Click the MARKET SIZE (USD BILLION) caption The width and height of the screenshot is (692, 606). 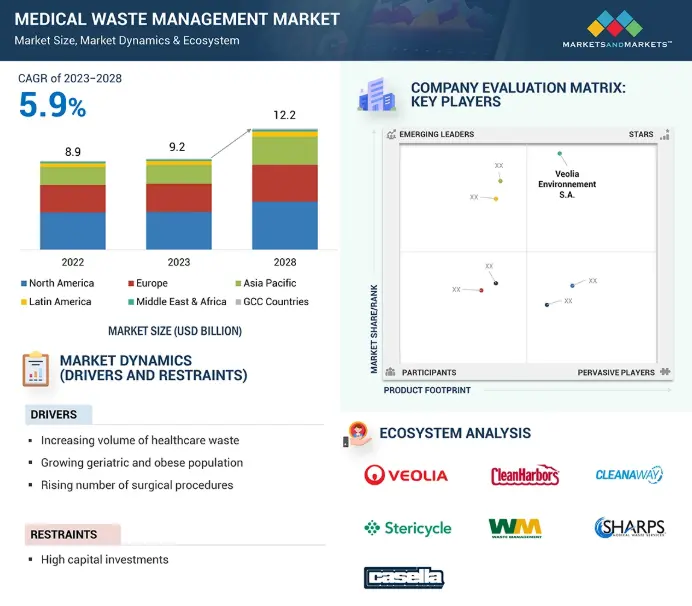pyautogui.click(x=175, y=331)
